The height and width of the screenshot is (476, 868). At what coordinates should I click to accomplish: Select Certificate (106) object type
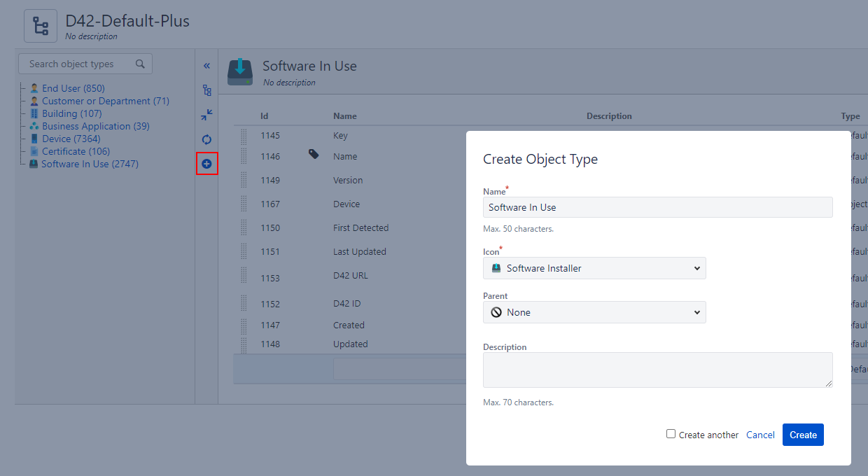click(76, 151)
